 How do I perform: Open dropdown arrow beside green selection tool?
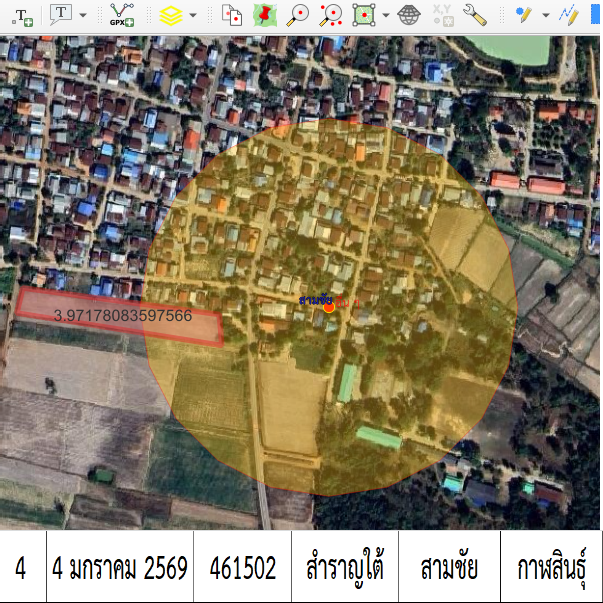point(385,15)
